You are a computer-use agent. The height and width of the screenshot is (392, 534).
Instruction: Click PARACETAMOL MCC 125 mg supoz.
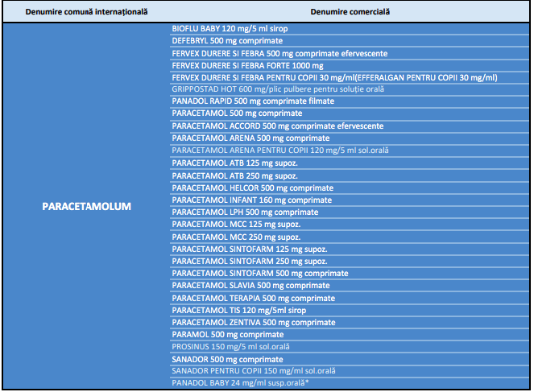coord(350,225)
